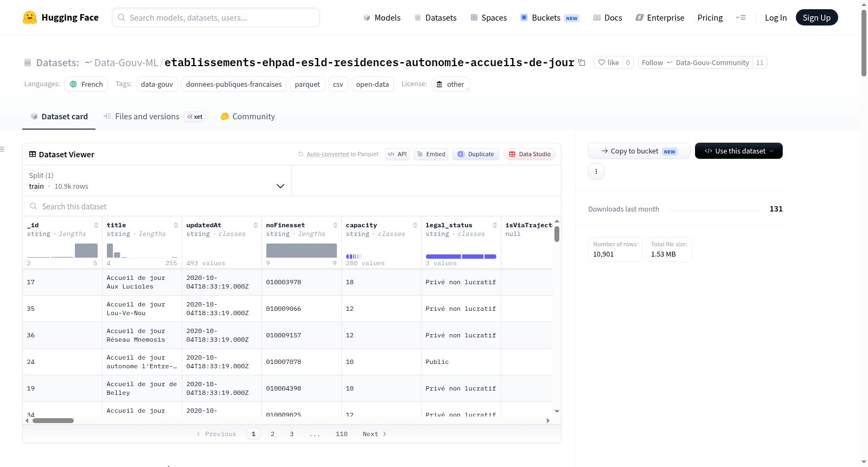The height and width of the screenshot is (467, 868).
Task: Click the table vertical scrollbar thumb
Action: [x=557, y=234]
